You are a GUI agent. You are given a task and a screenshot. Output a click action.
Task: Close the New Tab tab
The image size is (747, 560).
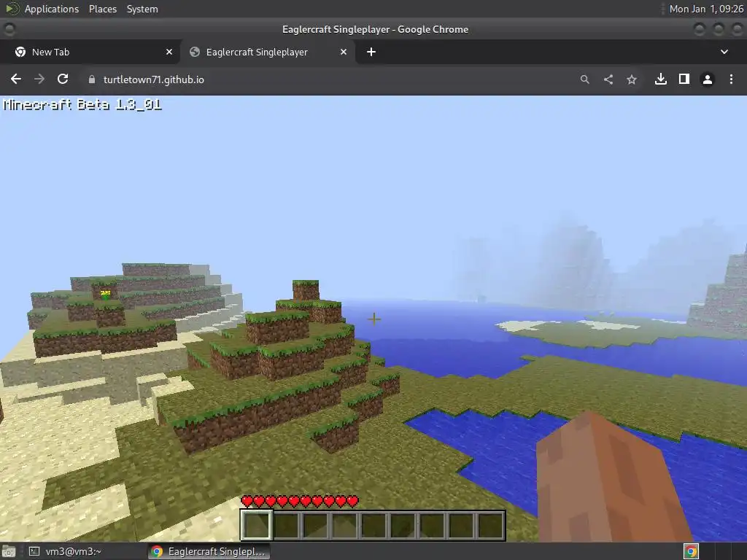coord(169,52)
